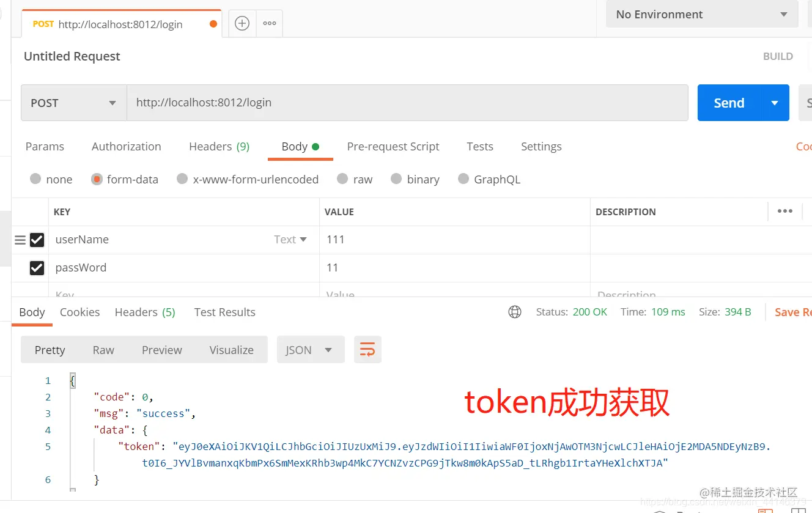The width and height of the screenshot is (812, 513).
Task: Click the request URL input field
Action: pos(407,103)
